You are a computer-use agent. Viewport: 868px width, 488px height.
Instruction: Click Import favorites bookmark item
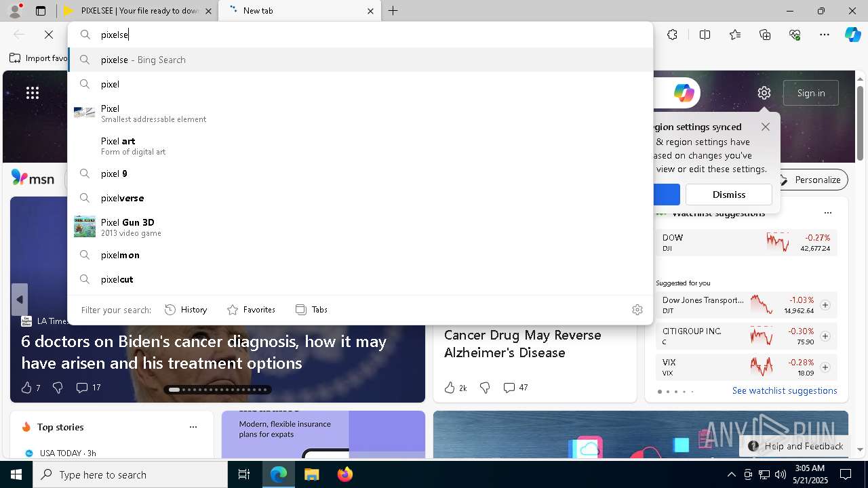point(39,58)
